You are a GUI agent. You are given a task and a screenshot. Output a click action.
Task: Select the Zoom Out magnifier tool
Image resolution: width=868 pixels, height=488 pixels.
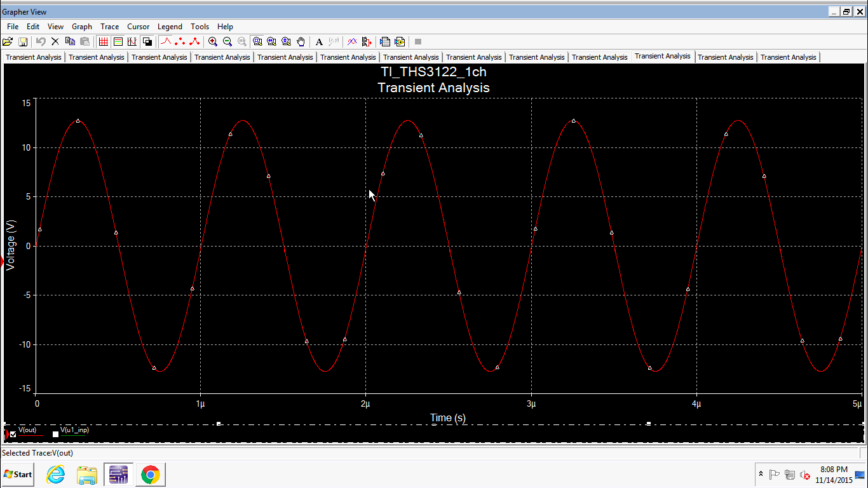point(227,42)
